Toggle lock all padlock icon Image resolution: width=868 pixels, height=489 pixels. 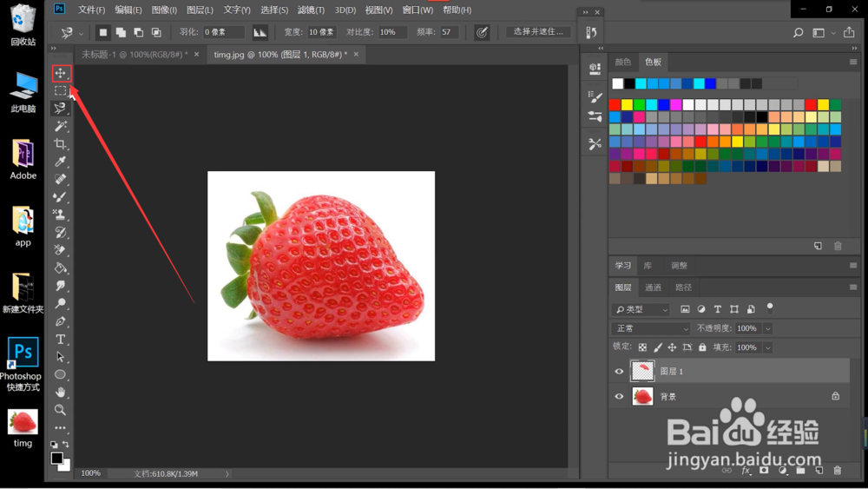tap(702, 347)
